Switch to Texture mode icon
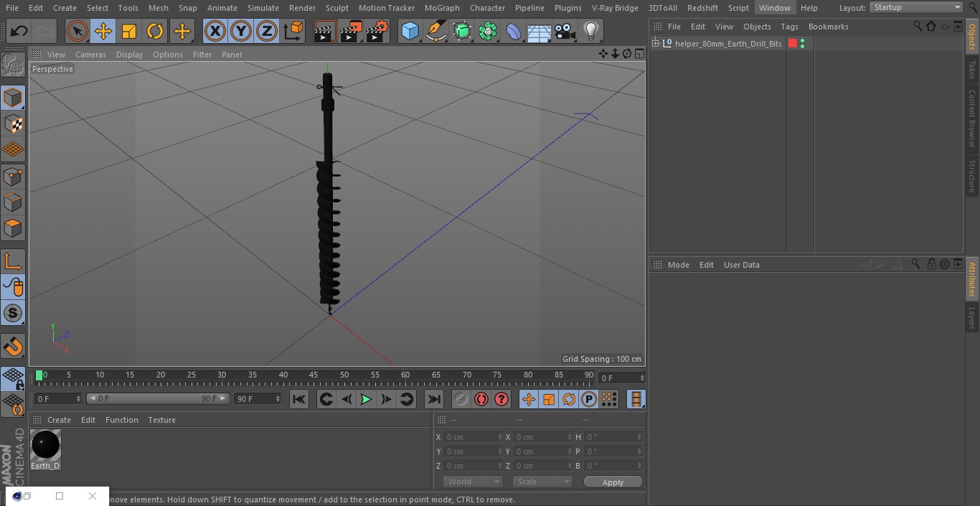980x506 pixels. [13, 123]
